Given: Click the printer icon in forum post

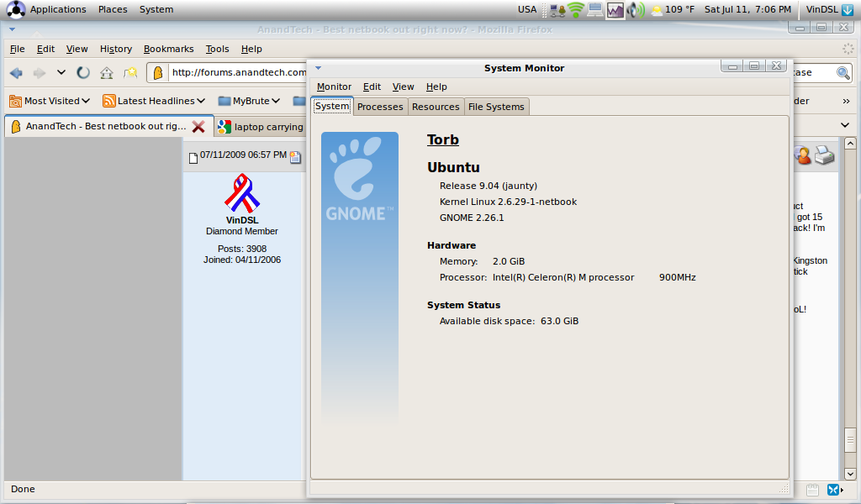Looking at the screenshot, I should click(x=824, y=155).
